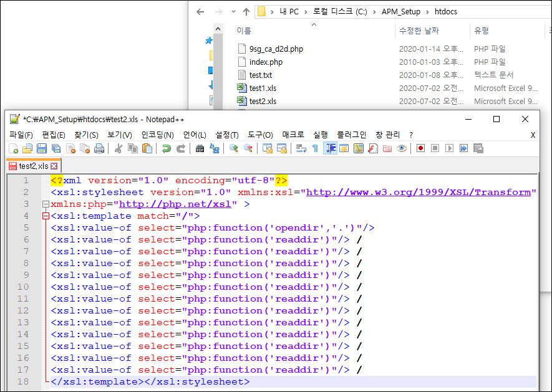Click Run Macro Multiple Times icon

pos(463,148)
